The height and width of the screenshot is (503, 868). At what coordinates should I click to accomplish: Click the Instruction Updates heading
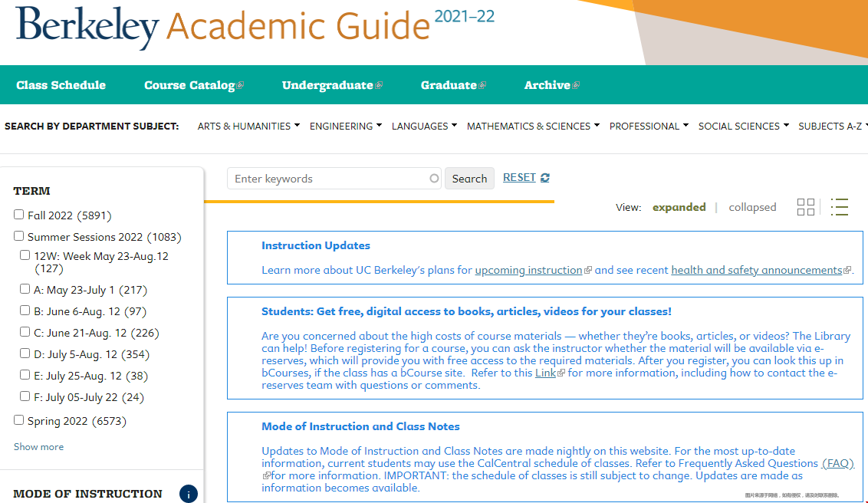[x=316, y=245]
